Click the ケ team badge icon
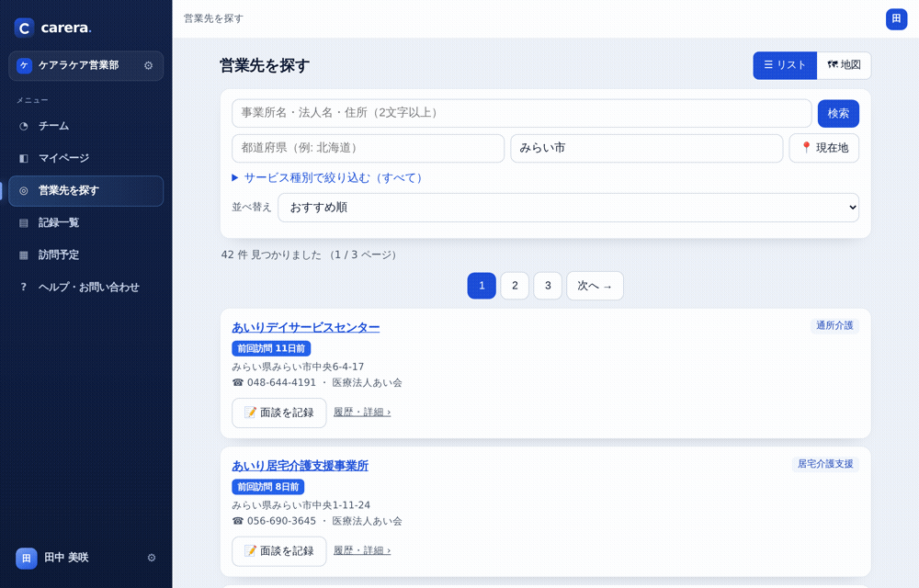This screenshot has width=919, height=588. 24,65
